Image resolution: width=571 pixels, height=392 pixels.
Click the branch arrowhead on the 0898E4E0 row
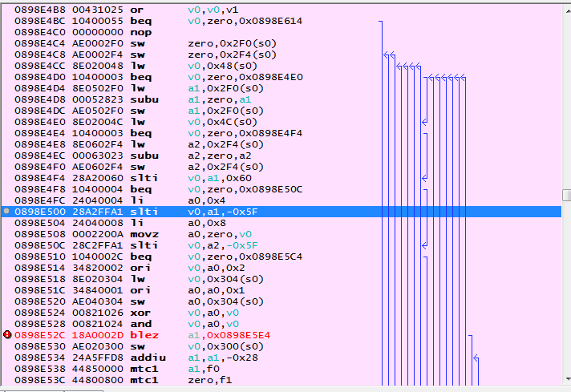424,122
